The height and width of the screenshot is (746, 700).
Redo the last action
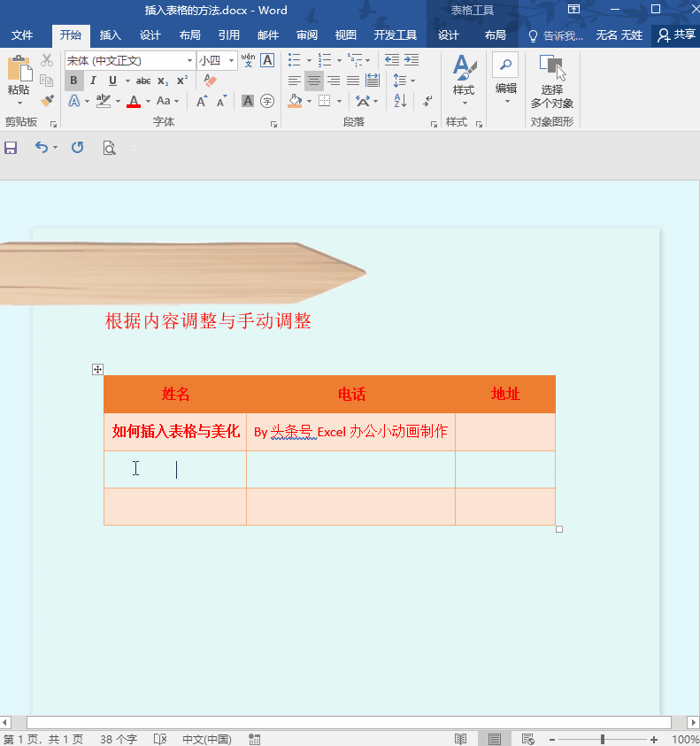[78, 148]
